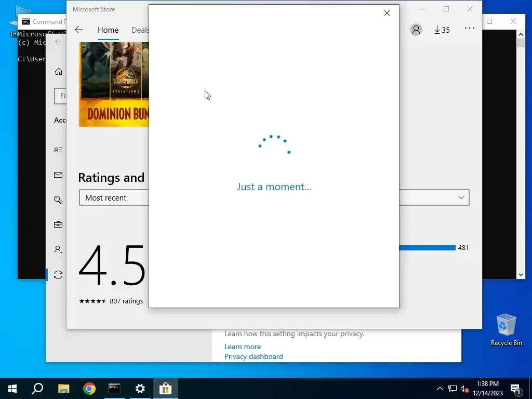
Task: Open Your info in Settings sidebar
Action: pos(58,150)
